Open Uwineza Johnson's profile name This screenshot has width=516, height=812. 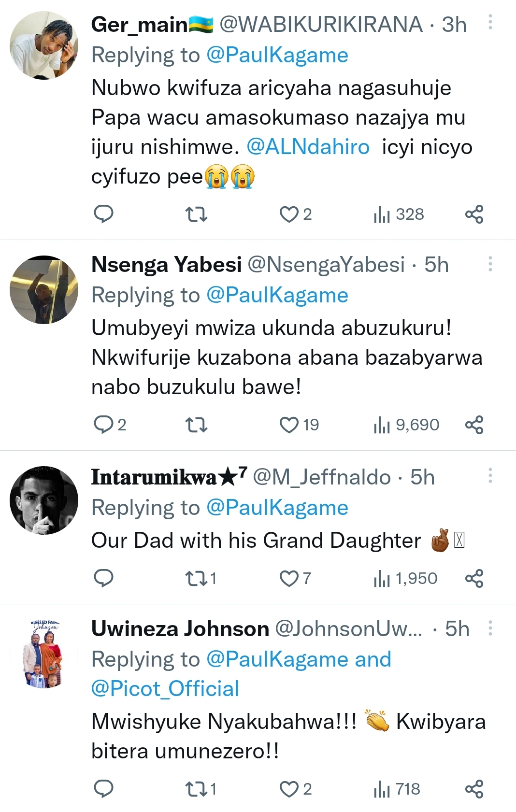(180, 629)
